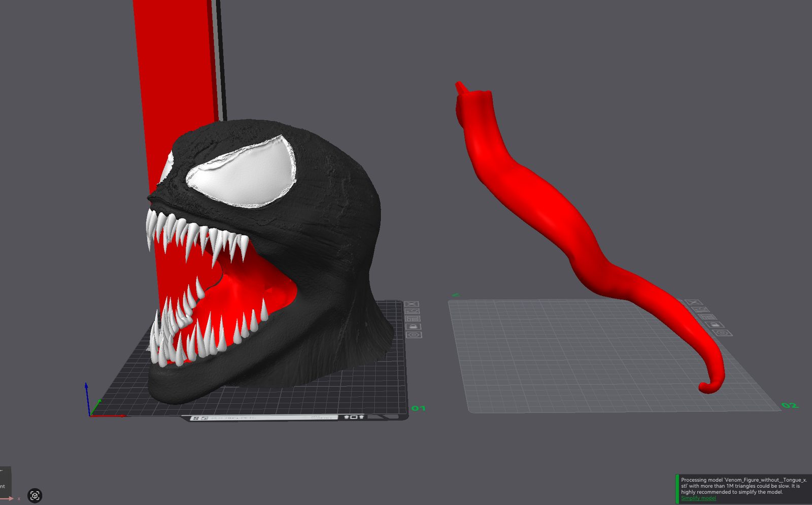Screen dimensions: 812x505
Task: Click the Simplify model link
Action: click(698, 498)
